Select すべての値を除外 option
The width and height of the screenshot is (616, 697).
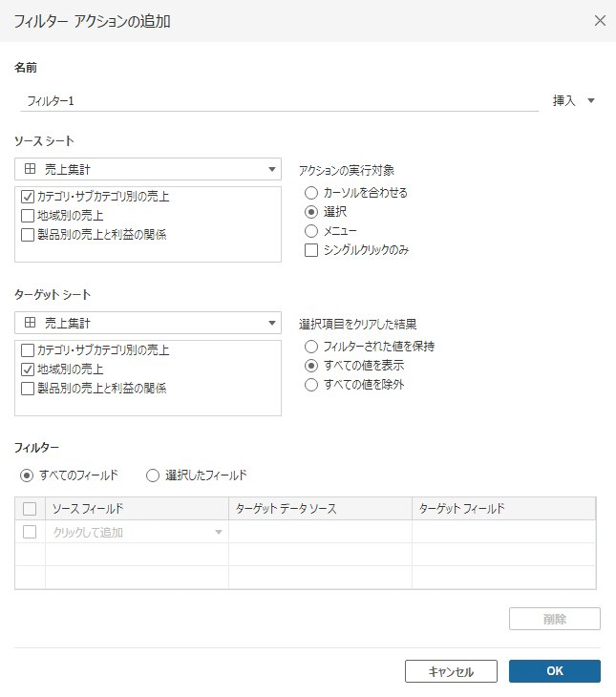point(311,385)
